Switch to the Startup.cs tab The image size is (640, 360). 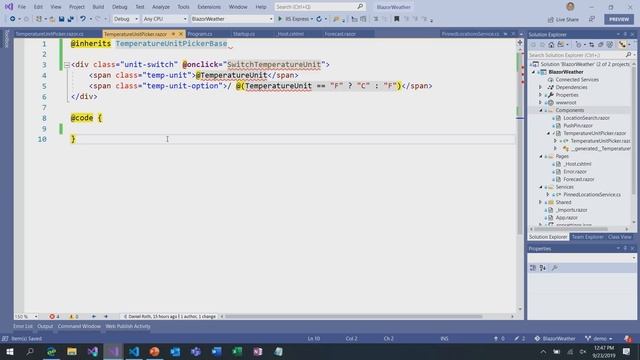click(x=244, y=34)
